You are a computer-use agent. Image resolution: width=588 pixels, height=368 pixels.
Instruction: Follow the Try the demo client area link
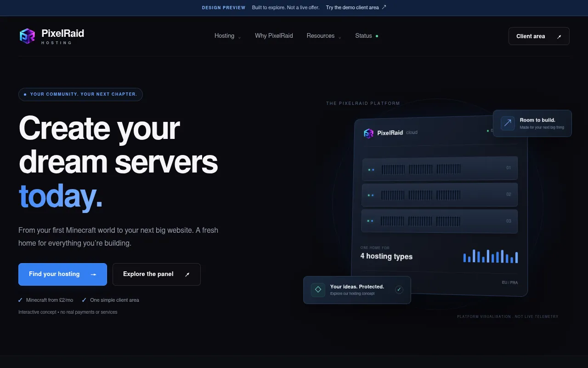tap(356, 7)
